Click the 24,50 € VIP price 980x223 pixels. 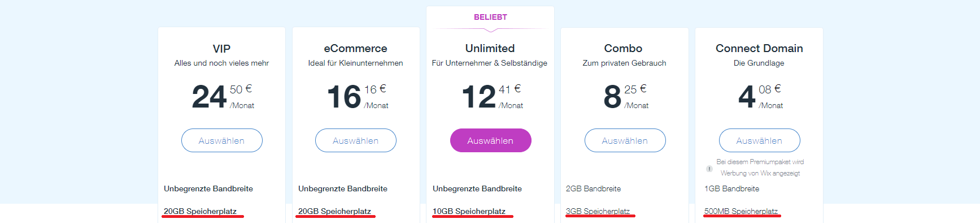coord(223,96)
